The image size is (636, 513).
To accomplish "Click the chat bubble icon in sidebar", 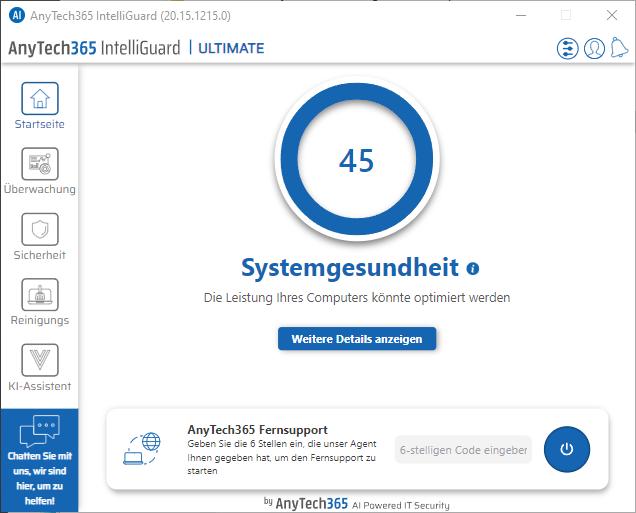I will (40, 431).
